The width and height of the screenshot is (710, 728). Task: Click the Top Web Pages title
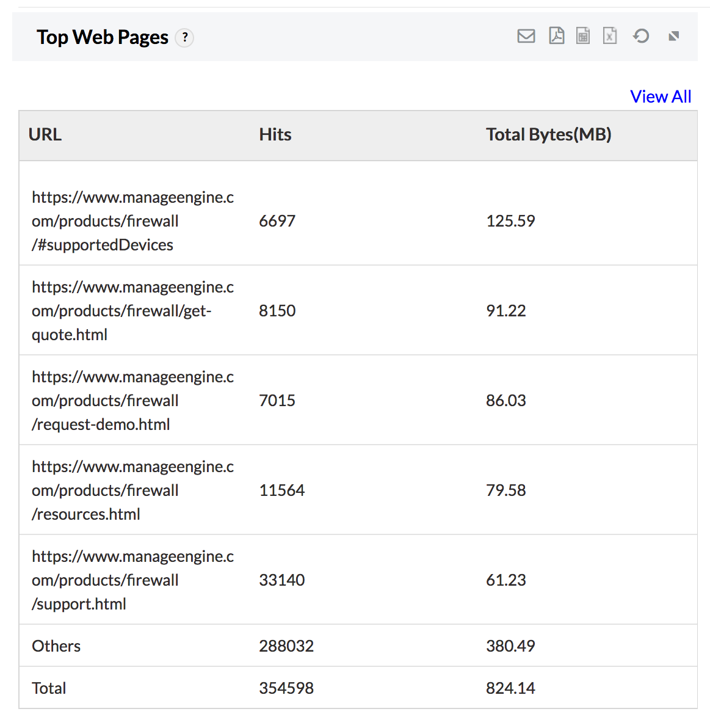tap(103, 37)
